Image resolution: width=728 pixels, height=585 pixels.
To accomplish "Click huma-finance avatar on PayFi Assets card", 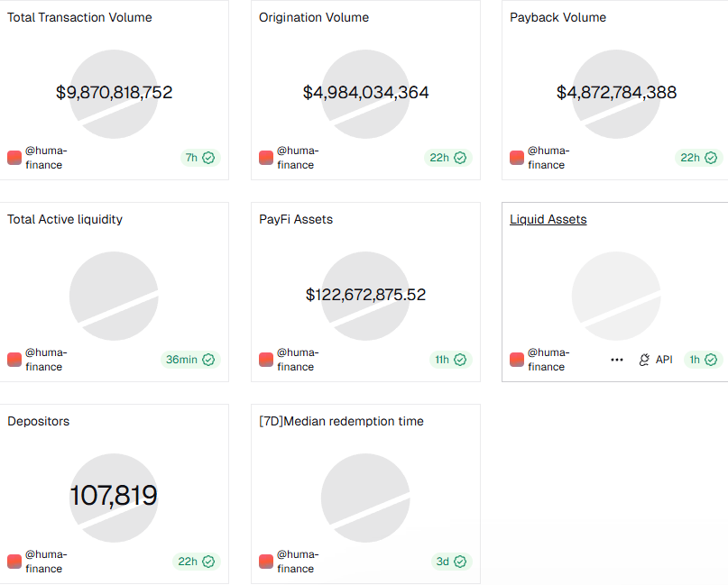I will pos(266,360).
